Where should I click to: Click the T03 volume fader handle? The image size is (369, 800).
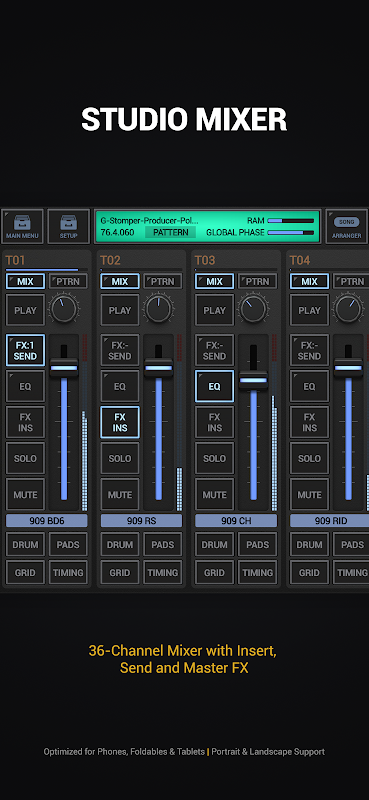(253, 380)
